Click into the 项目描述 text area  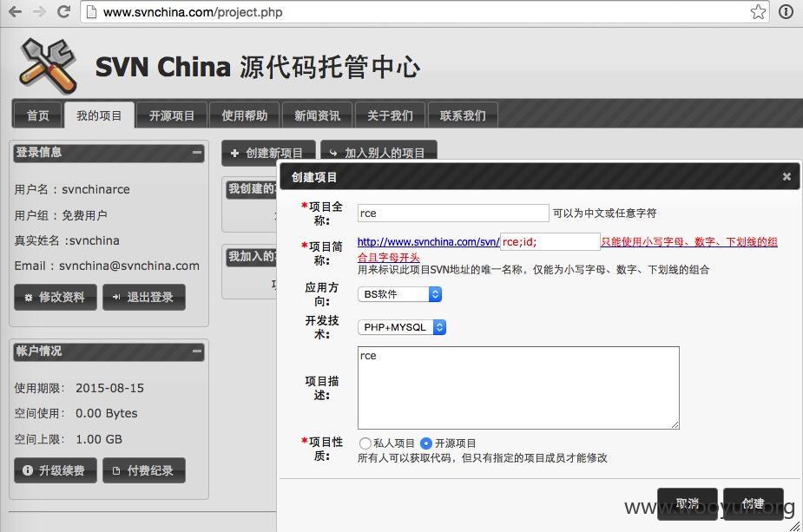pyautogui.click(x=518, y=388)
